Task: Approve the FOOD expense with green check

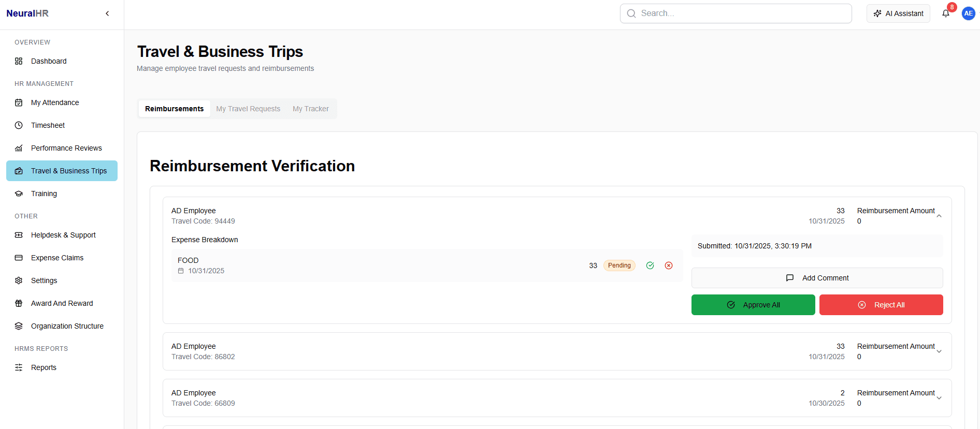Action: click(650, 265)
